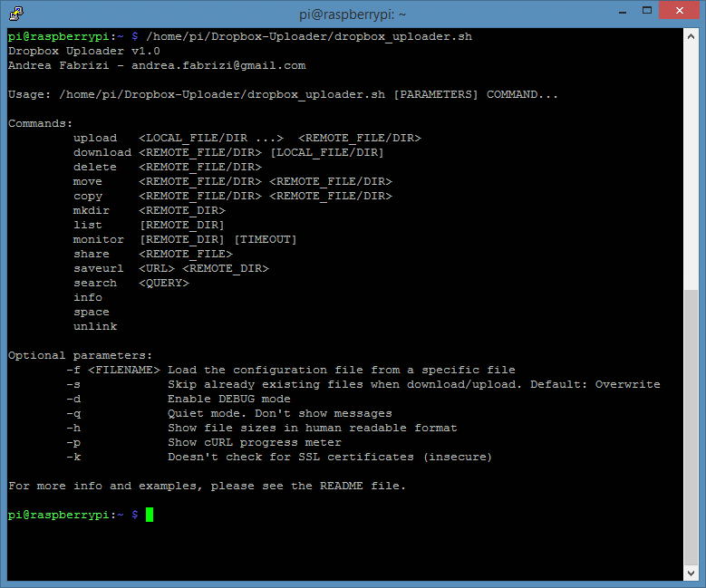Click the scrollbar down arrow
The height and width of the screenshot is (588, 706).
pyautogui.click(x=691, y=574)
